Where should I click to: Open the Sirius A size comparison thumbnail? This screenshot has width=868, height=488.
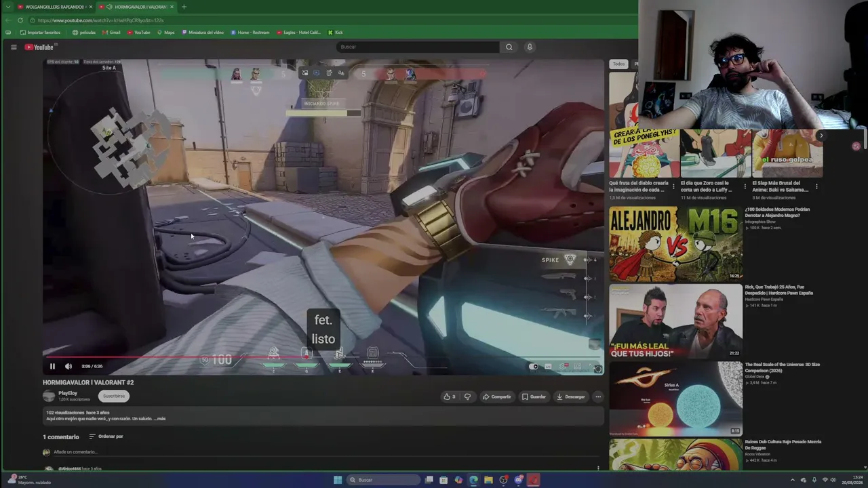pos(675,399)
